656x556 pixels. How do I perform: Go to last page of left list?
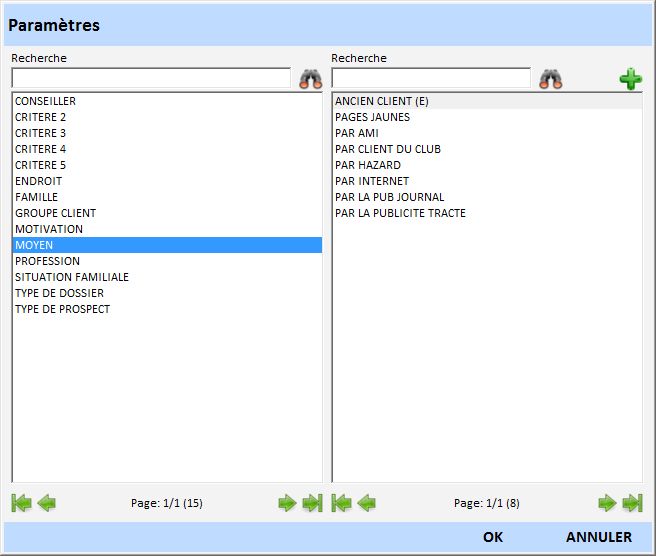pyautogui.click(x=312, y=503)
